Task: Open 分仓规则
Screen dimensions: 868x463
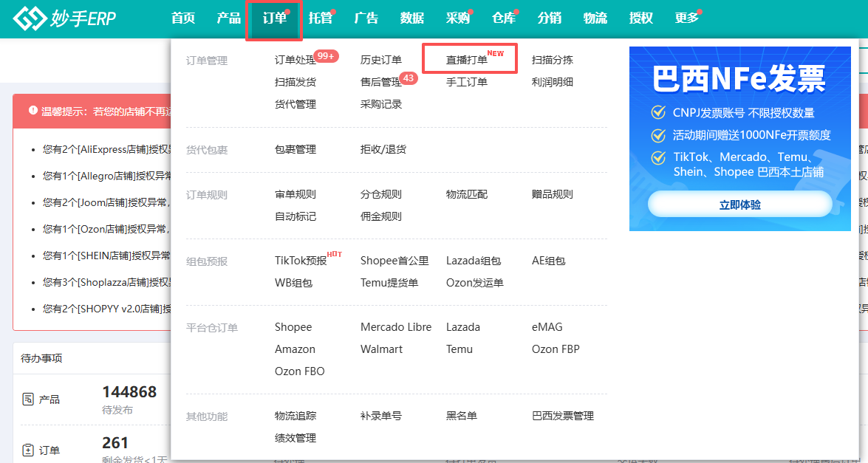Action: (381, 194)
